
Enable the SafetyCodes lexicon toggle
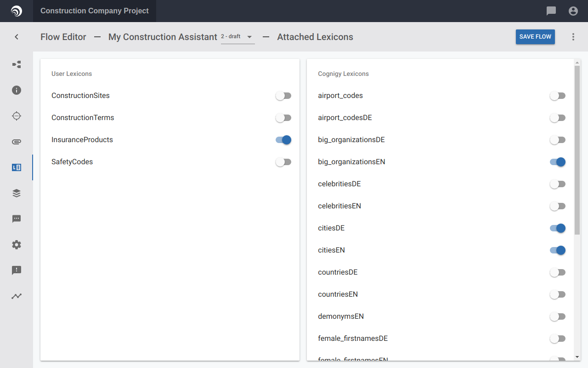[283, 162]
